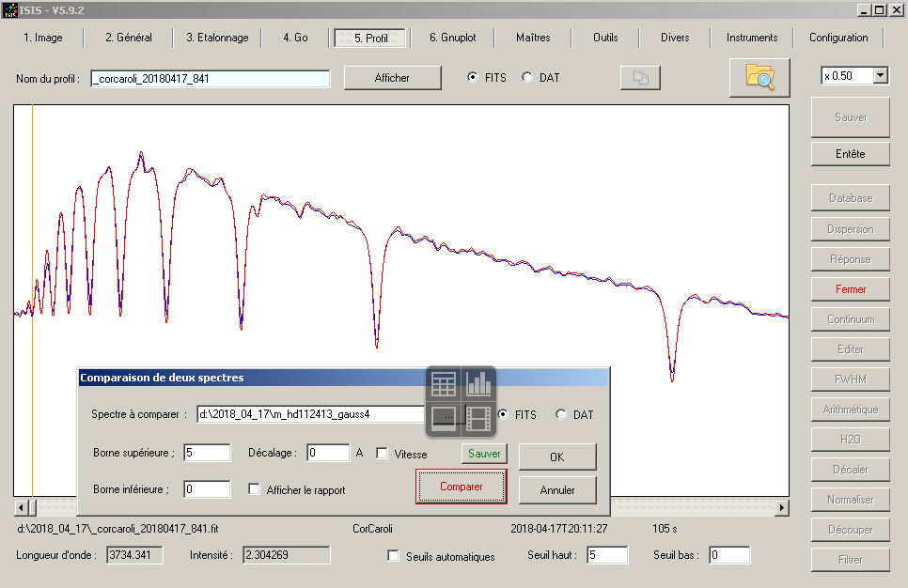Select FITS radio in comparison dialog

(x=503, y=414)
